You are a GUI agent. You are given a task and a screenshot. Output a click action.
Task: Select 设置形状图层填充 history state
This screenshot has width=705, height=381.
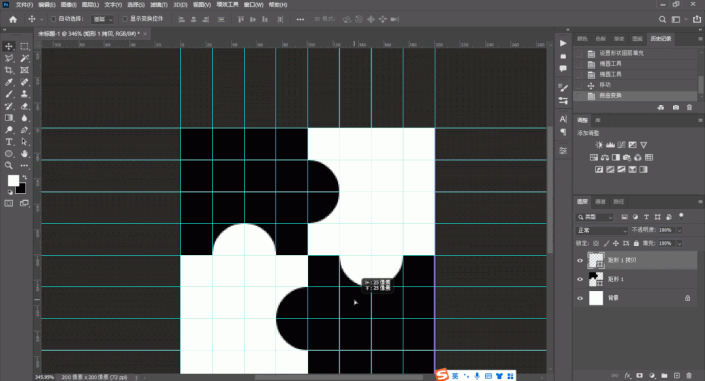click(x=636, y=53)
